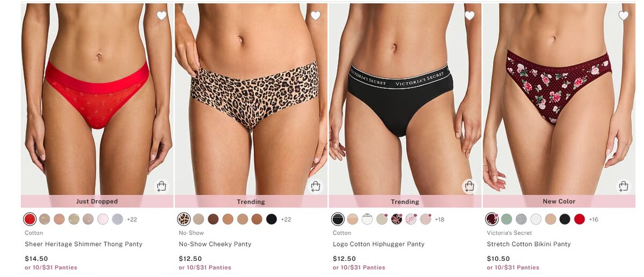644x277 pixels.
Task: Open floral Stretch Cotton Bikini product image
Action: 559,99
